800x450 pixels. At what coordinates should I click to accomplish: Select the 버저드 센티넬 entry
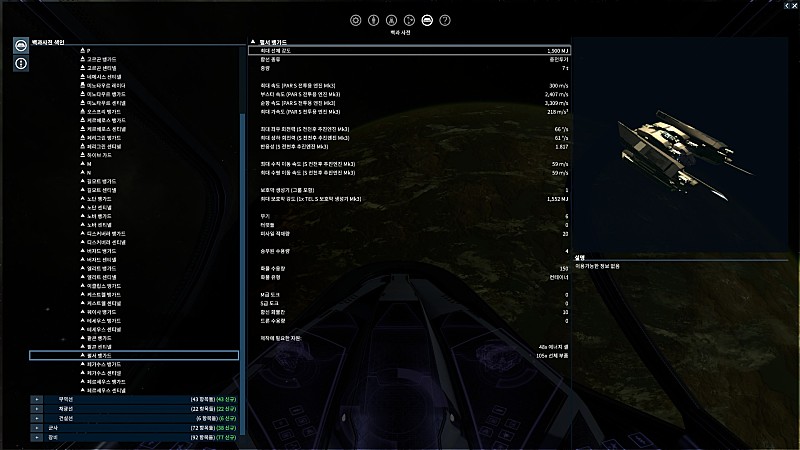pyautogui.click(x=102, y=260)
